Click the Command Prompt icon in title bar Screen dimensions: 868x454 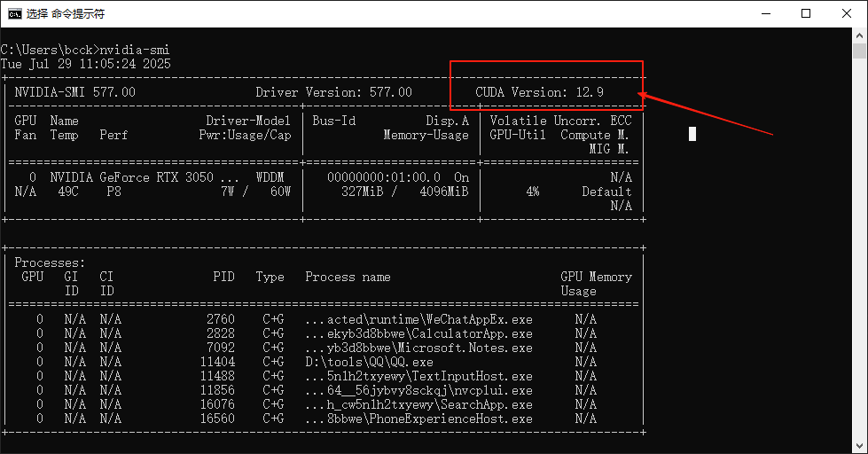tap(14, 13)
